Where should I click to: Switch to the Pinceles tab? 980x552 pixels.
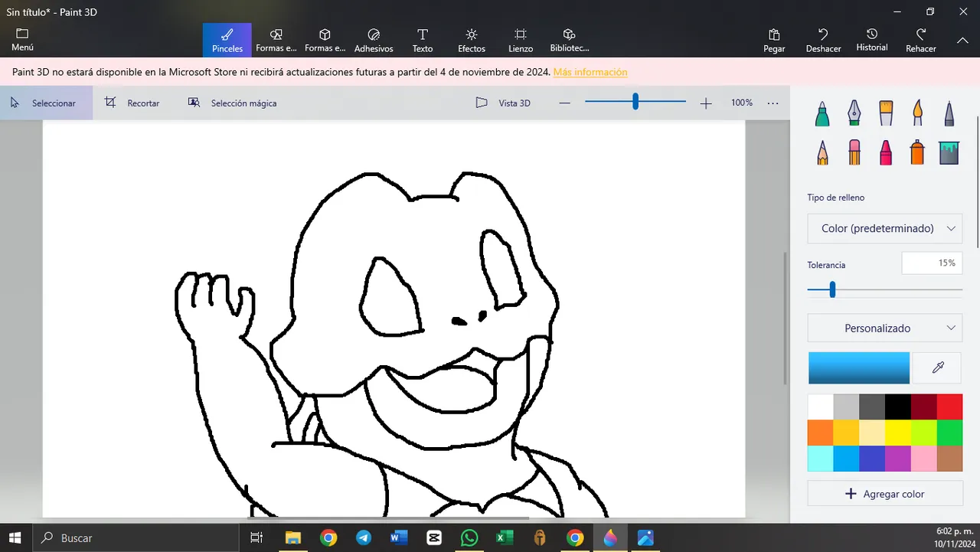coord(227,41)
